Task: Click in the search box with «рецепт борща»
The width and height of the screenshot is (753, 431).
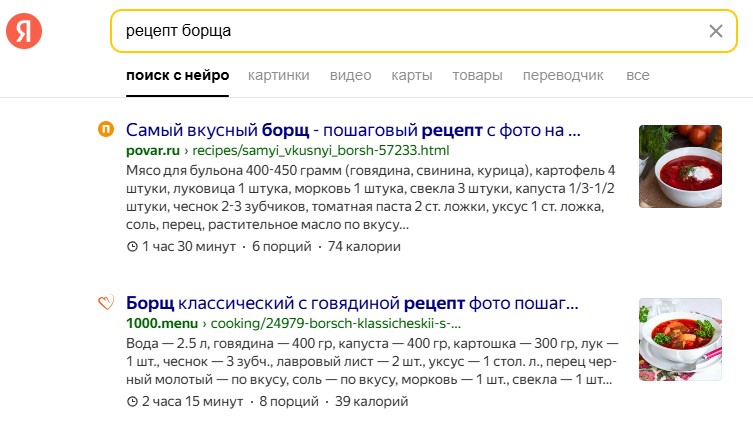Action: coord(400,31)
